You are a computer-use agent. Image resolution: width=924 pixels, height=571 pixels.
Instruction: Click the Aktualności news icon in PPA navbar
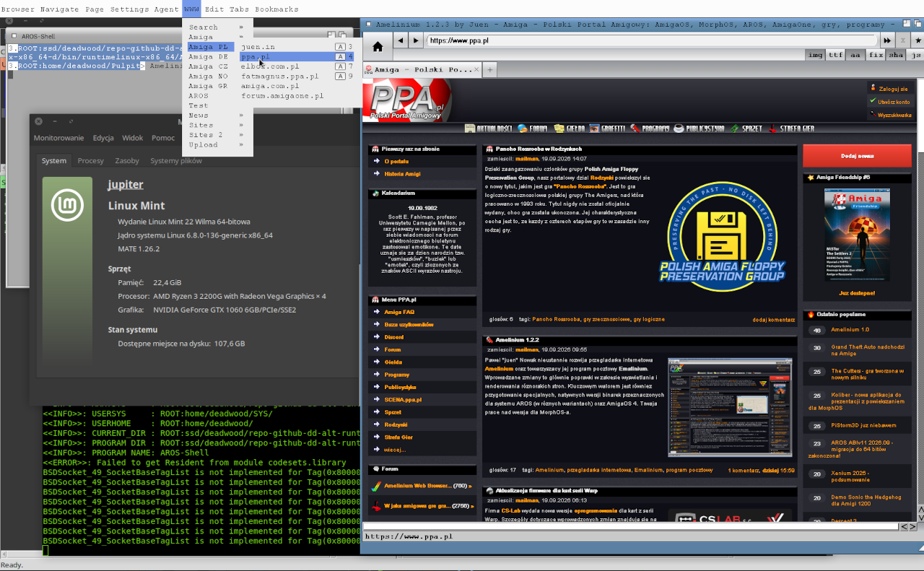point(470,128)
